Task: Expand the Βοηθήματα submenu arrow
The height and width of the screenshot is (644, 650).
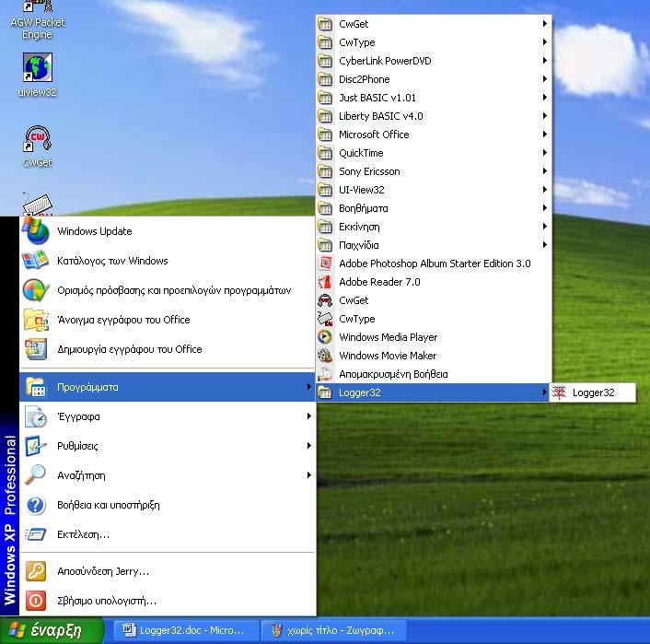Action: pos(545,208)
